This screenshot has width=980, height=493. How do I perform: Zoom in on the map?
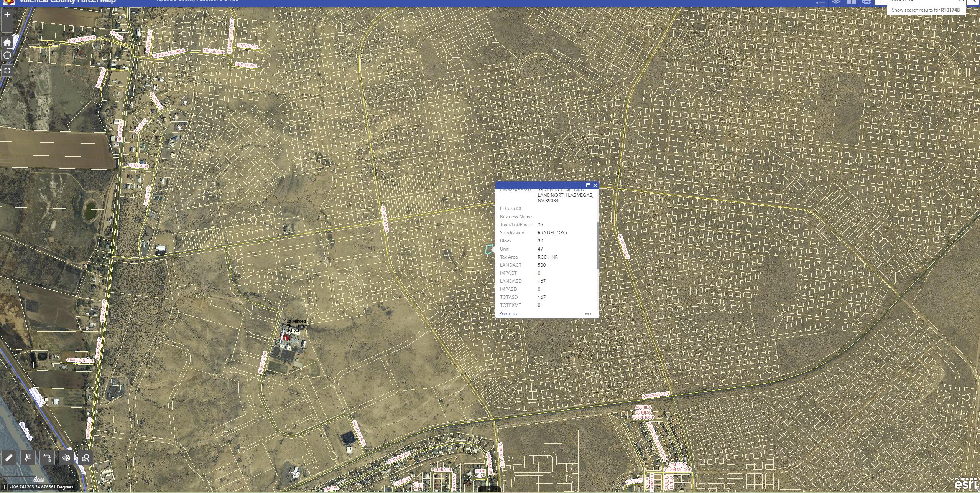(x=7, y=15)
